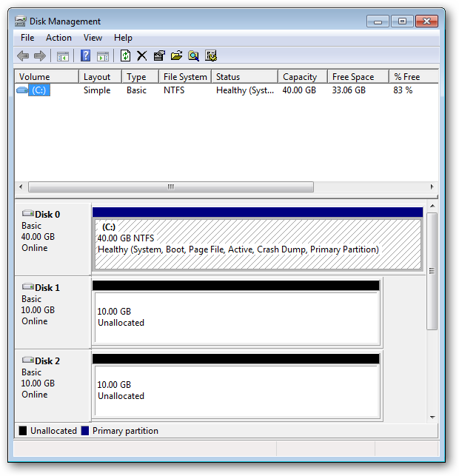Image resolution: width=459 pixels, height=476 pixels.
Task: Click the Disk 1 drive icon
Action: pos(28,287)
